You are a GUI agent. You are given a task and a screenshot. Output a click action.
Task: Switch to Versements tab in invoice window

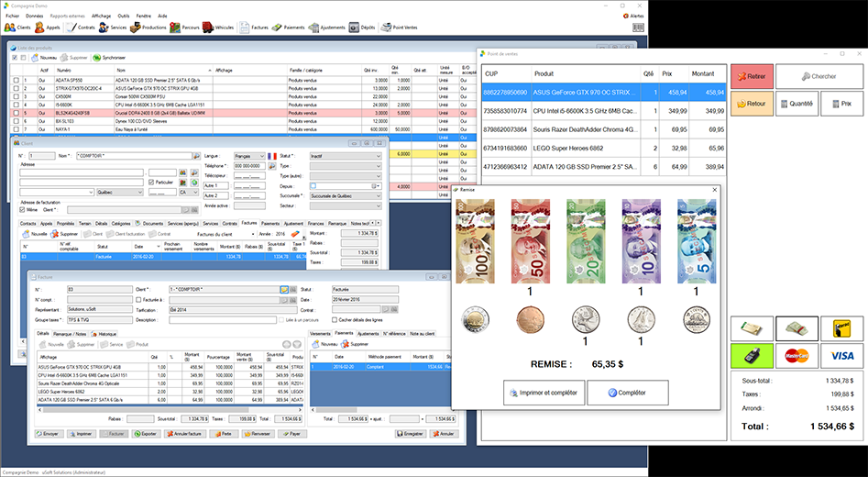321,334
